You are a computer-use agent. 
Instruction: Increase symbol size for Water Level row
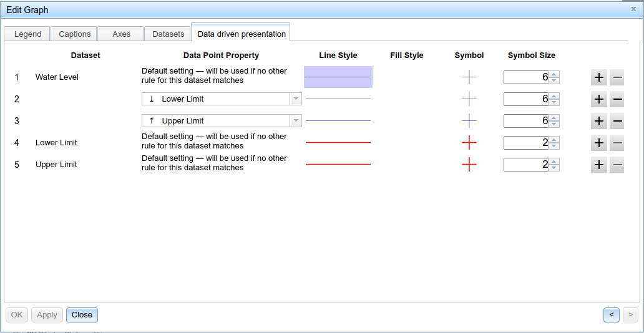click(555, 74)
